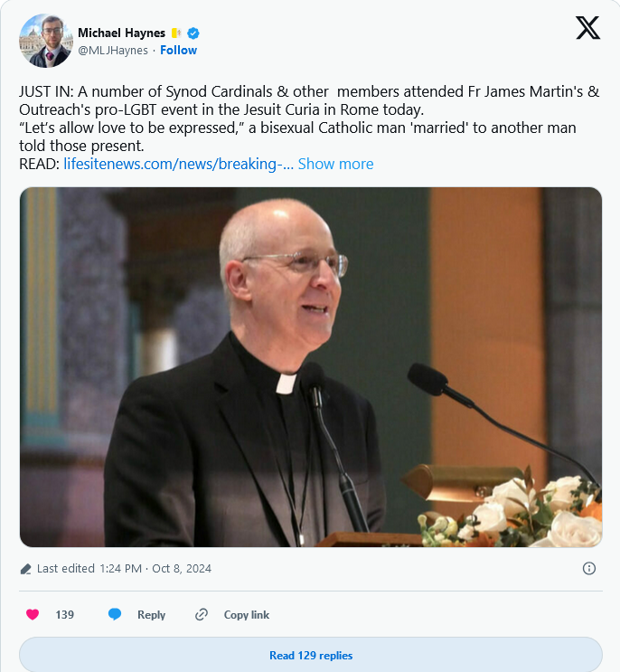The height and width of the screenshot is (672, 620).
Task: Click the pink heart like icon
Action: click(33, 615)
